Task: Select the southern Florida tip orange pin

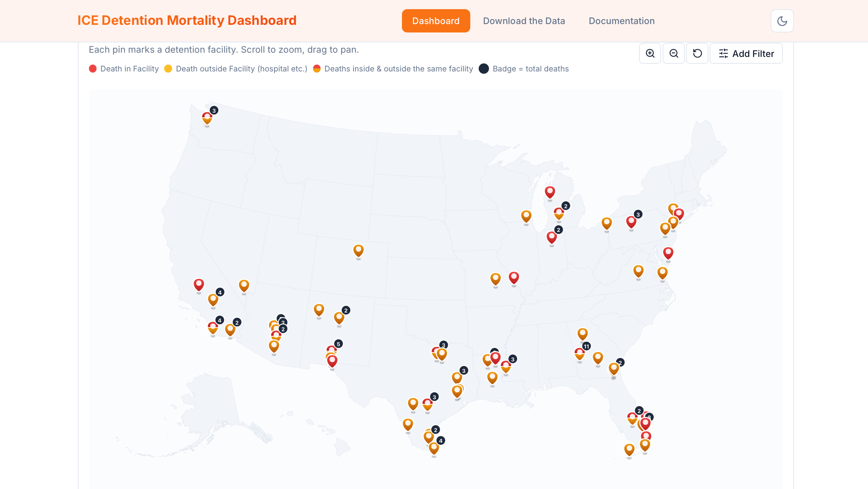Action: pos(629,450)
